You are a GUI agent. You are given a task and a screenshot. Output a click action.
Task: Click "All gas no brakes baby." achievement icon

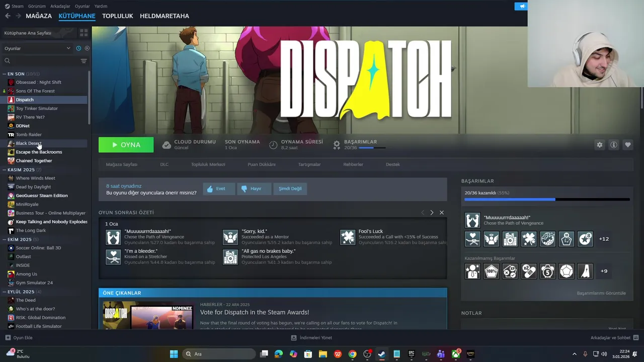[230, 256]
